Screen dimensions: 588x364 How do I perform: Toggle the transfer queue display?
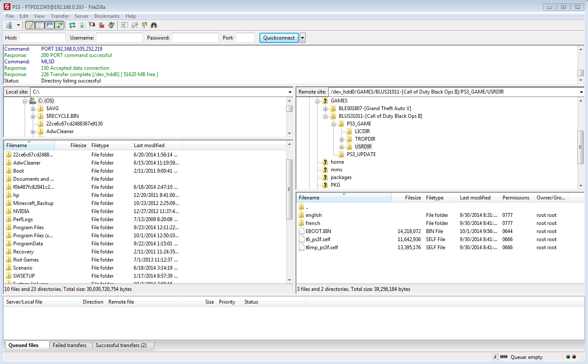(x=60, y=25)
